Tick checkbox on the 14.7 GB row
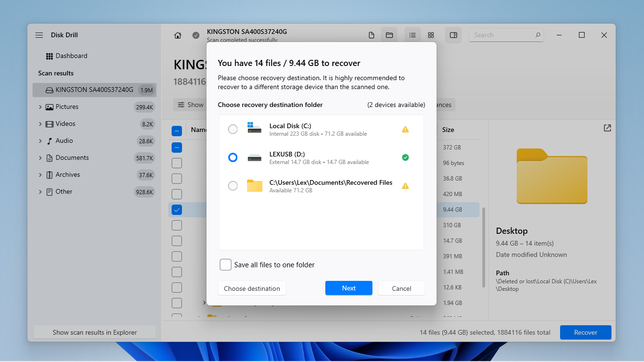 [x=177, y=241]
